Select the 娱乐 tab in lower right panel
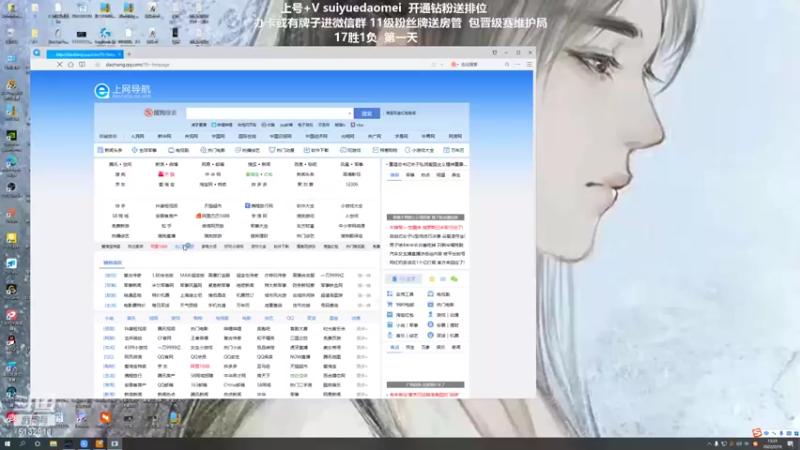The width and height of the screenshot is (800, 450). point(440,347)
